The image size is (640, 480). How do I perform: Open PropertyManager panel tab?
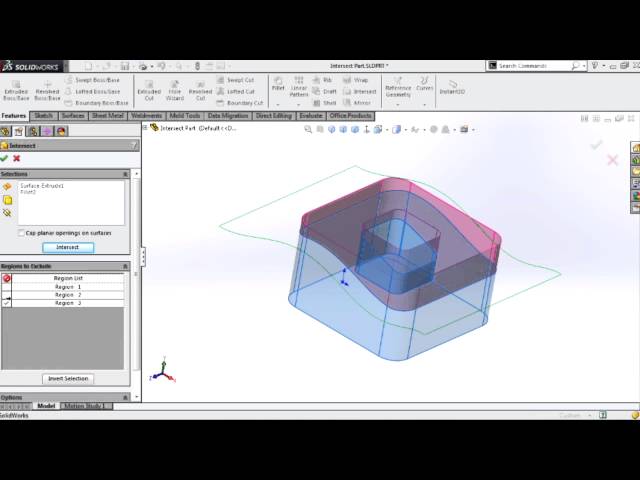[x=19, y=131]
